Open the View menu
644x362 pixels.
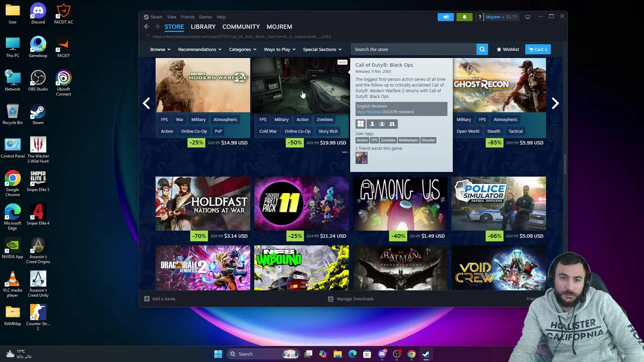point(172,17)
